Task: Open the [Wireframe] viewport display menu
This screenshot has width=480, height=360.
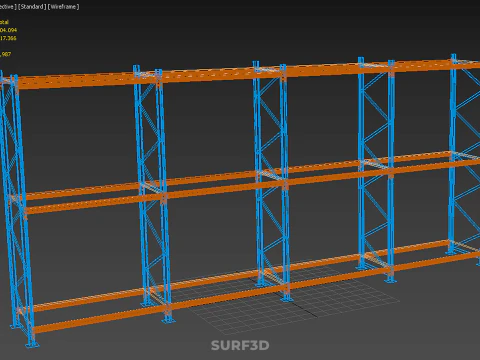Action: (64, 7)
